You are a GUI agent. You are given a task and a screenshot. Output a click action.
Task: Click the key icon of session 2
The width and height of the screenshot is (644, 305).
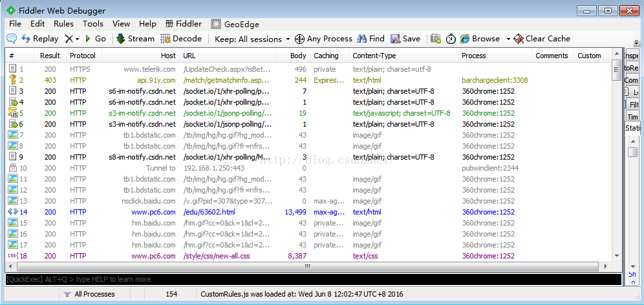[13, 80]
